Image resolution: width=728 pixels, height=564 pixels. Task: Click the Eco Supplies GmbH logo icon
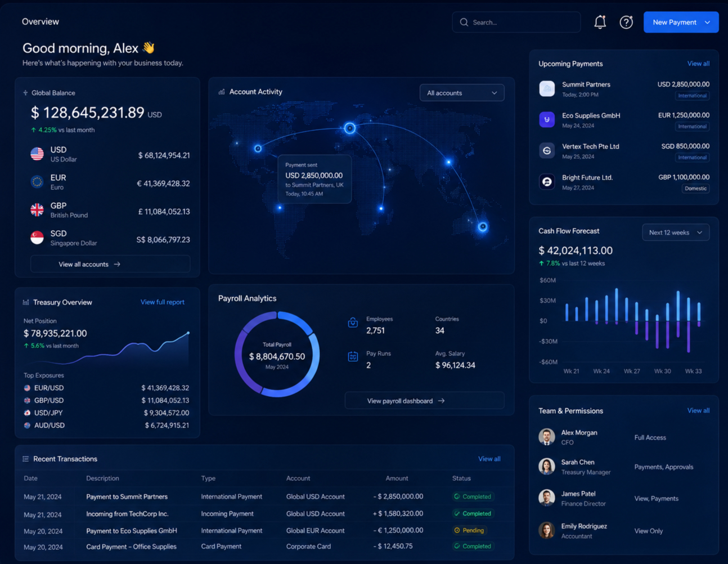pos(547,120)
